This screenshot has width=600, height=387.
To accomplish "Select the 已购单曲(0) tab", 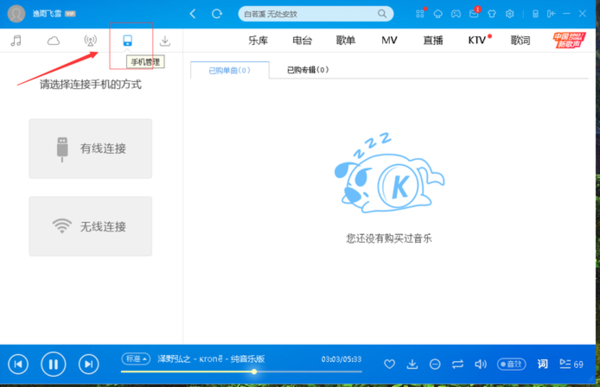I will 230,70.
